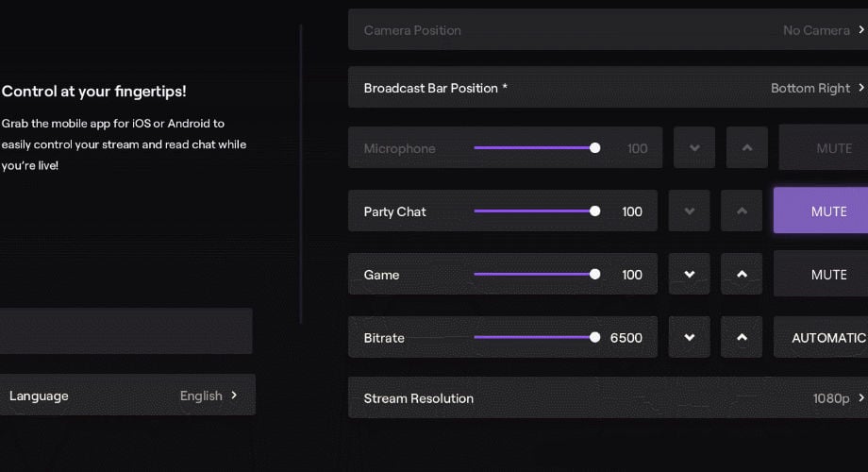Change Stream Resolution from 1080p

[608, 398]
